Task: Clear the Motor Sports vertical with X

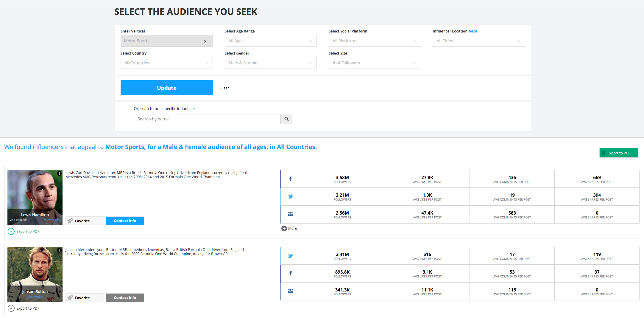Action: point(205,41)
